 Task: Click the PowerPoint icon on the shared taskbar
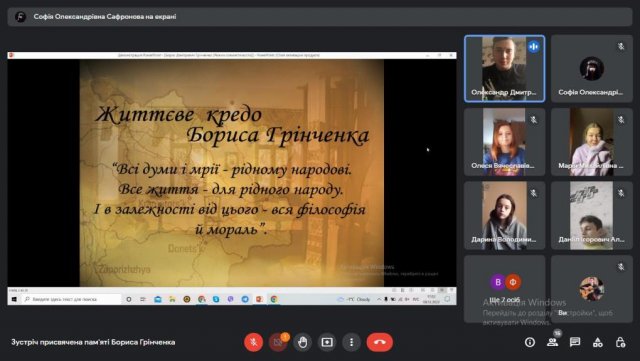pyautogui.click(x=259, y=299)
